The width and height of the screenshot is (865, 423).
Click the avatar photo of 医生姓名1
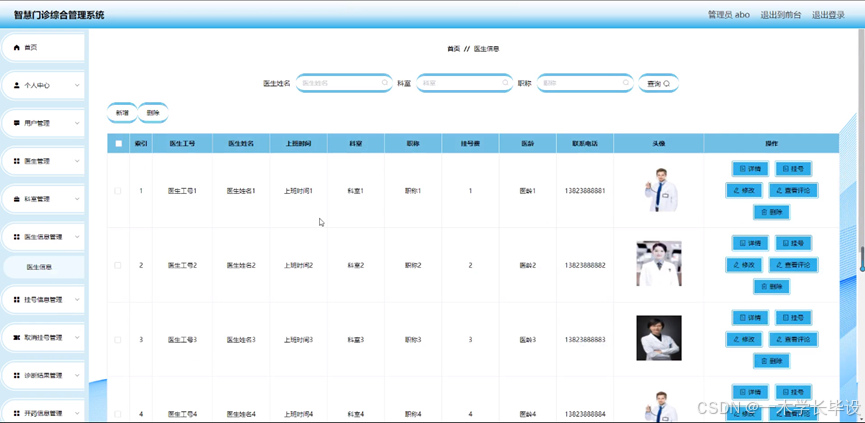pyautogui.click(x=659, y=190)
